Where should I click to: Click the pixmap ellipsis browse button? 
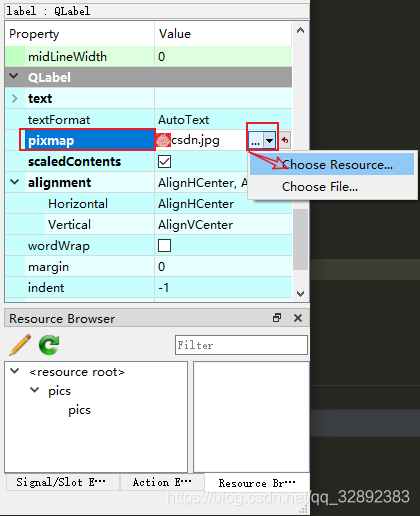[256, 140]
